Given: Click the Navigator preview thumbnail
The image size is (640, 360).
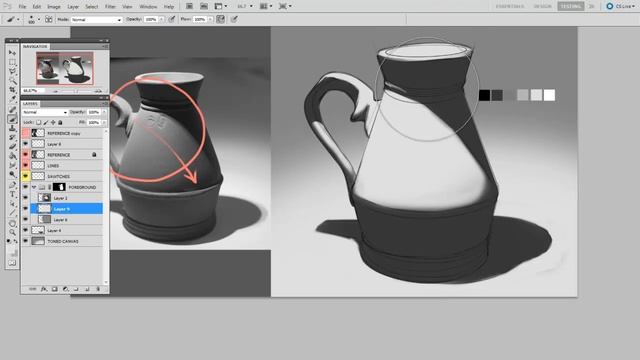Looking at the screenshot, I should (64, 68).
